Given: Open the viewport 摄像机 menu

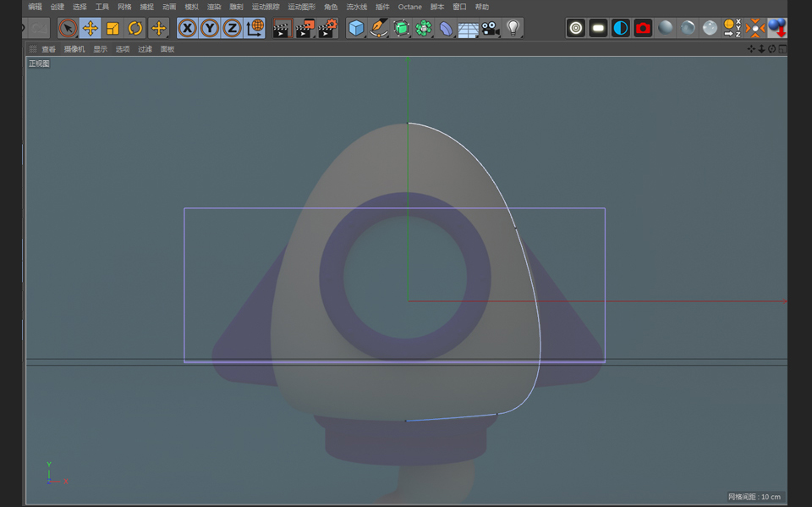Looking at the screenshot, I should click(x=74, y=49).
